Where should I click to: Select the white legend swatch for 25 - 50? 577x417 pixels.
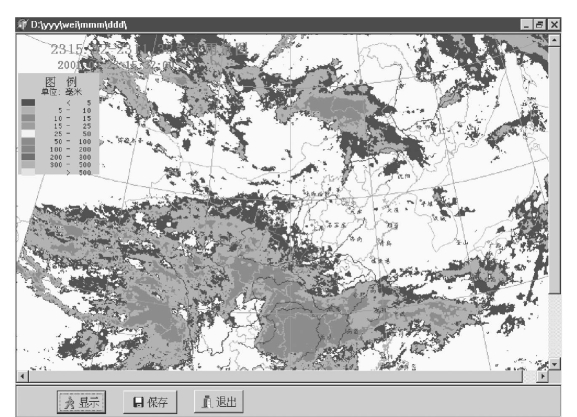28,133
